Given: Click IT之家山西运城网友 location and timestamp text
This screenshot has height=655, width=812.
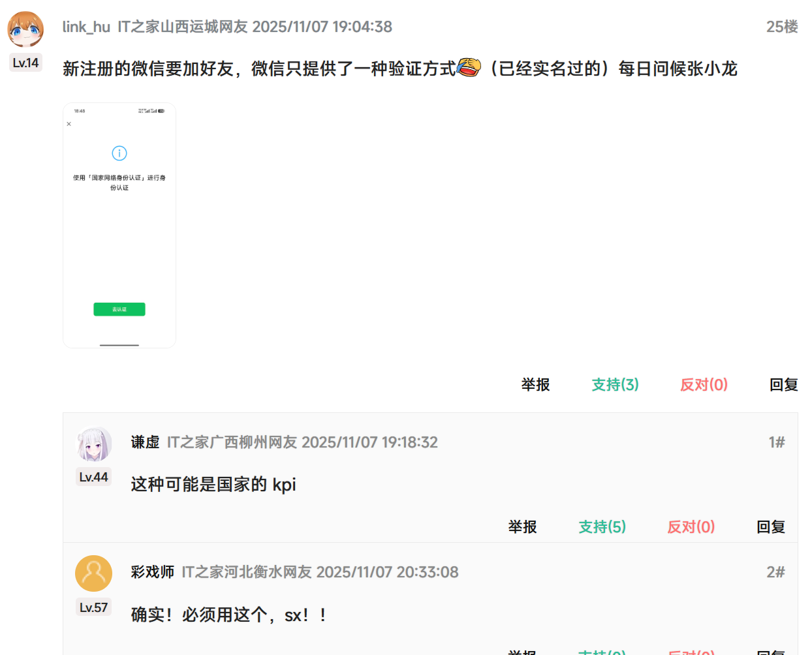Looking at the screenshot, I should click(x=255, y=27).
